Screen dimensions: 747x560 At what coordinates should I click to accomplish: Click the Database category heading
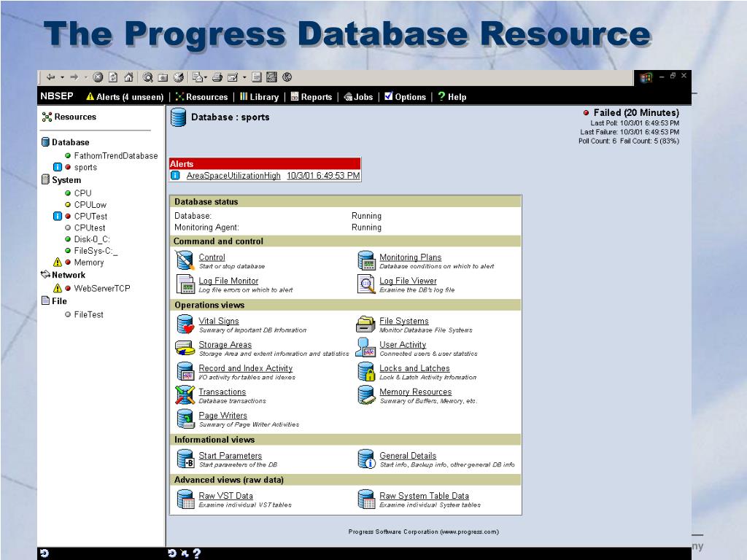(x=71, y=142)
